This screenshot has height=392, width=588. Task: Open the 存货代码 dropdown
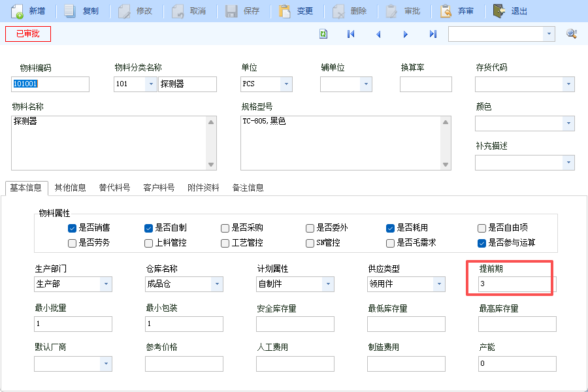tap(568, 84)
